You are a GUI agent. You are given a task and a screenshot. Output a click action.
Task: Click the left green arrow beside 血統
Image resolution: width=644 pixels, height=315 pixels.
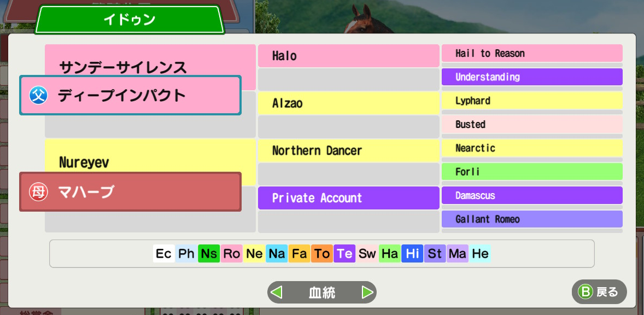tap(277, 293)
